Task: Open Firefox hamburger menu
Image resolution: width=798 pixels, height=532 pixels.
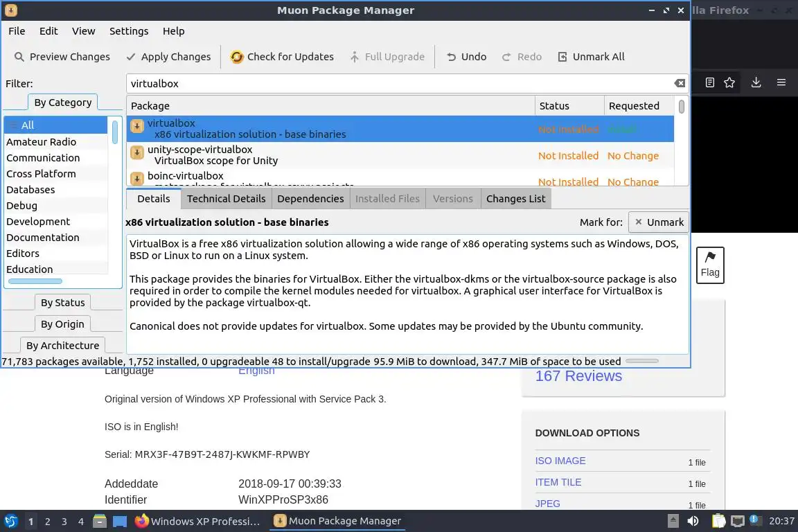Action: point(781,82)
